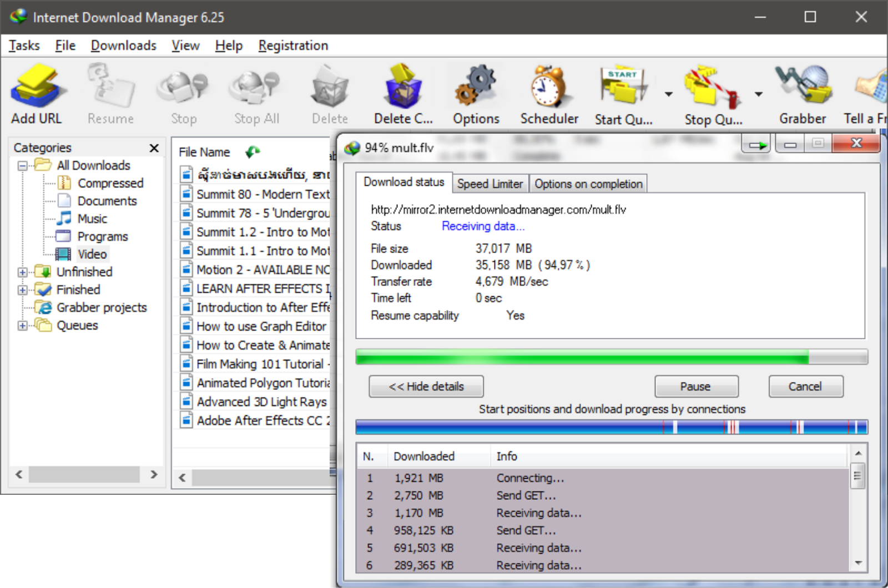The height and width of the screenshot is (588, 888).
Task: Select the Video category
Action: coord(82,254)
